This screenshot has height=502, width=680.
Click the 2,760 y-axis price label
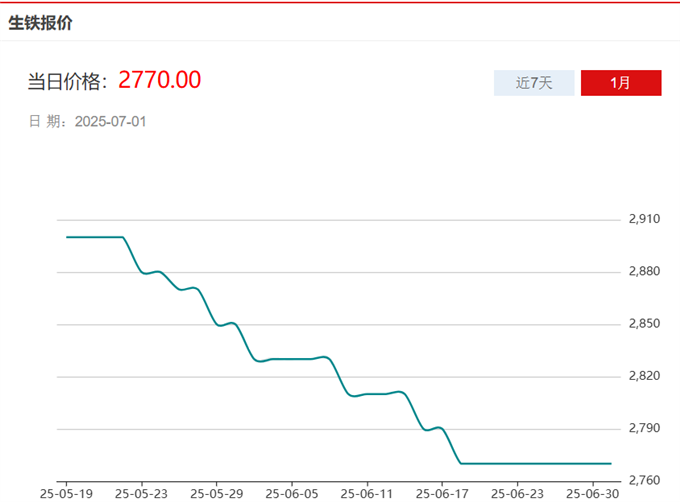click(x=643, y=481)
